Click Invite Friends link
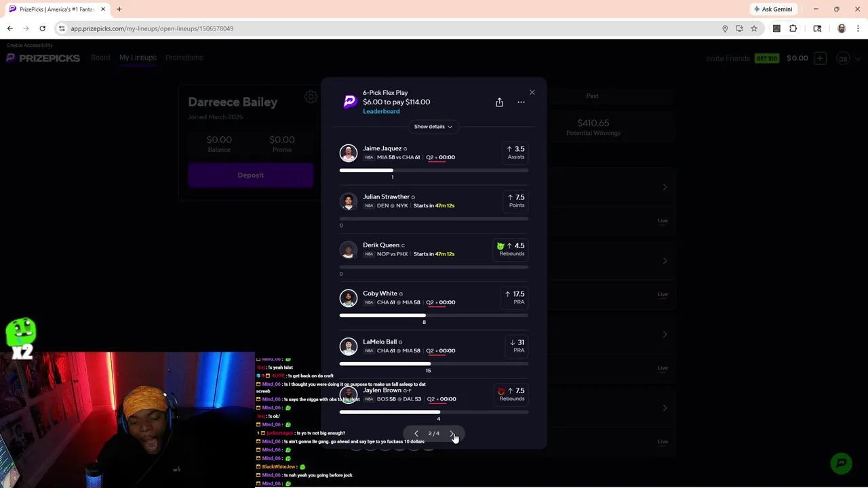Screen dimensions: 868x488 [x=728, y=58]
